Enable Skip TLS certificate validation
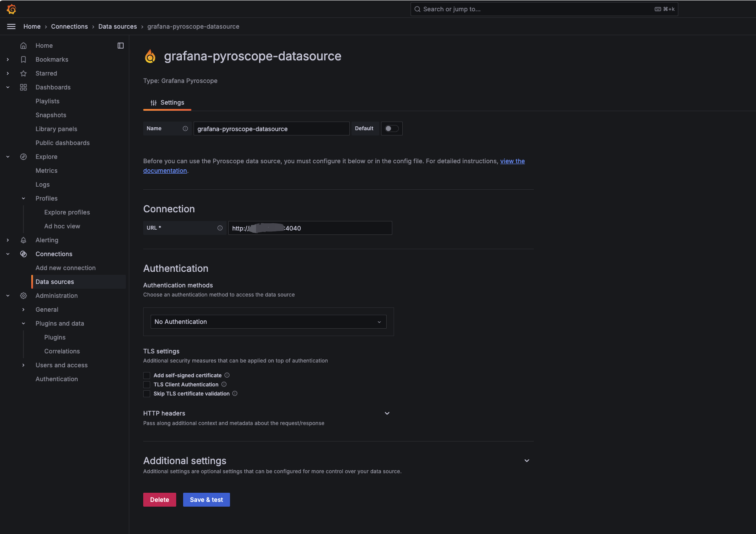Image resolution: width=756 pixels, height=534 pixels. [147, 393]
